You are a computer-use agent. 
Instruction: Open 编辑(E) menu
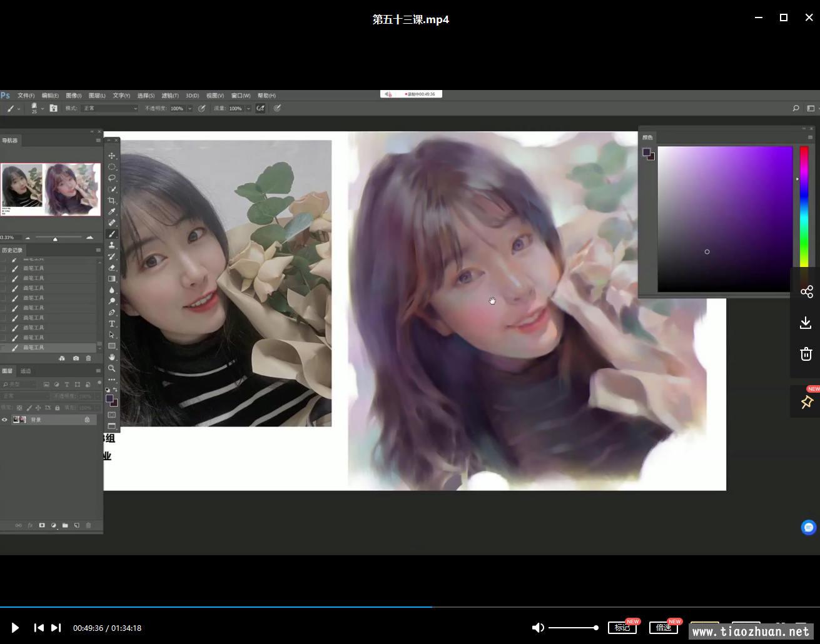pos(50,96)
